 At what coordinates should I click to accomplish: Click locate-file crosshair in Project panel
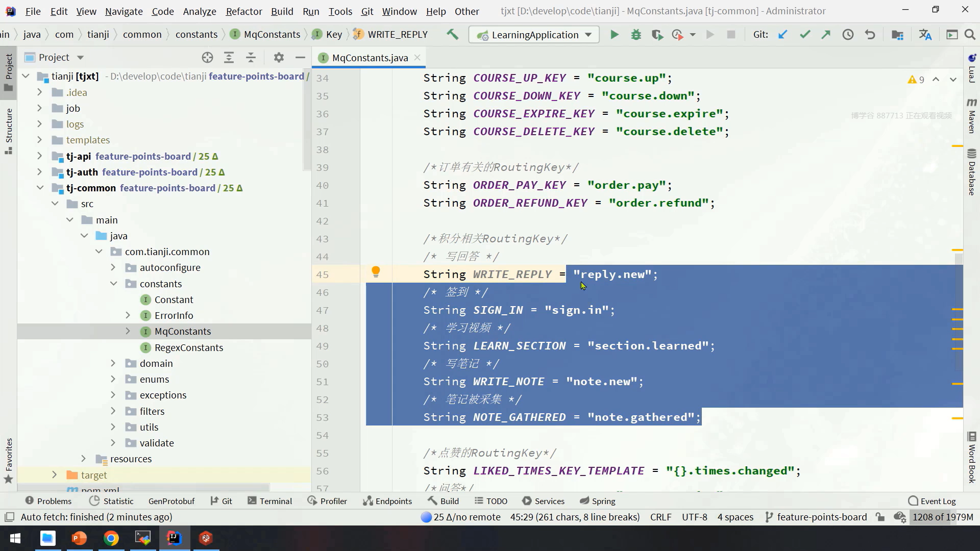point(207,58)
